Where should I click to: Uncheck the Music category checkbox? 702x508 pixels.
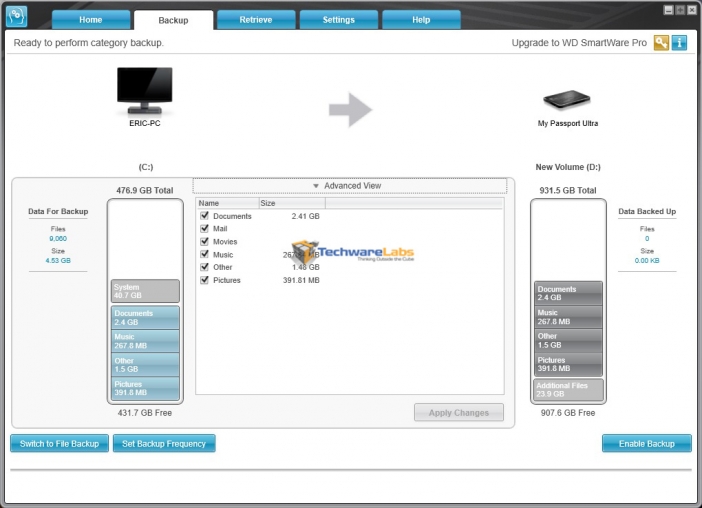(205, 254)
